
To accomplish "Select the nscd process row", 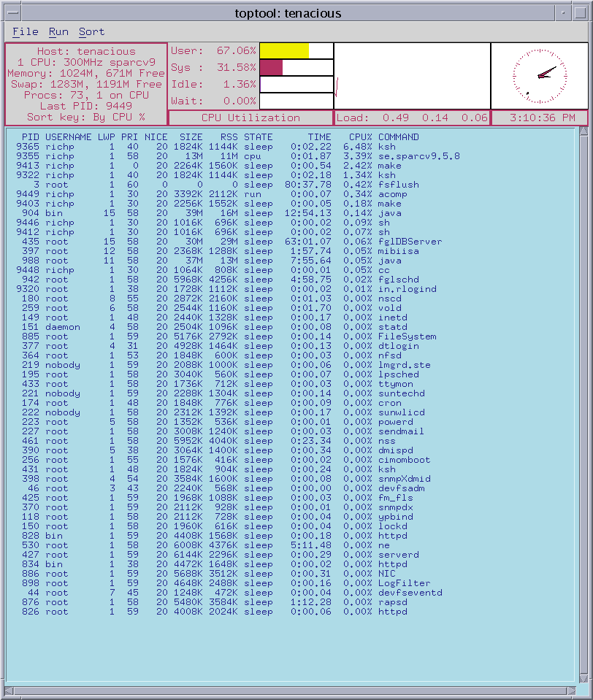I will [212, 299].
